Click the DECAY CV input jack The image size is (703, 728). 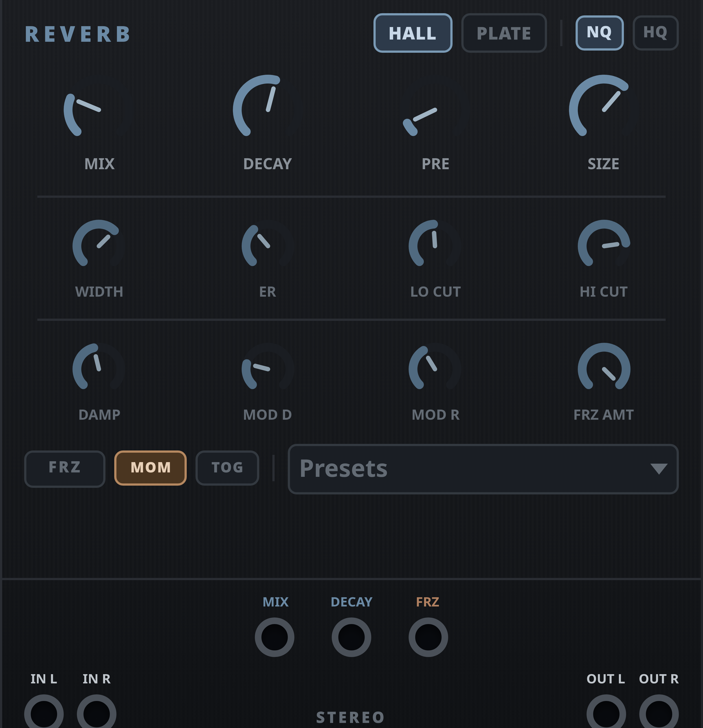351,637
